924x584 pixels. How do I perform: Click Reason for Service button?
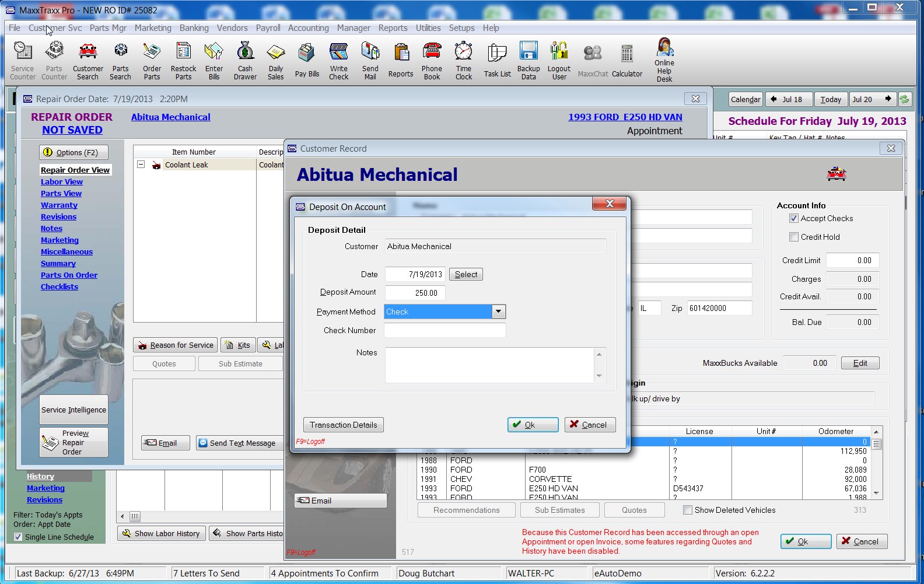(x=176, y=345)
